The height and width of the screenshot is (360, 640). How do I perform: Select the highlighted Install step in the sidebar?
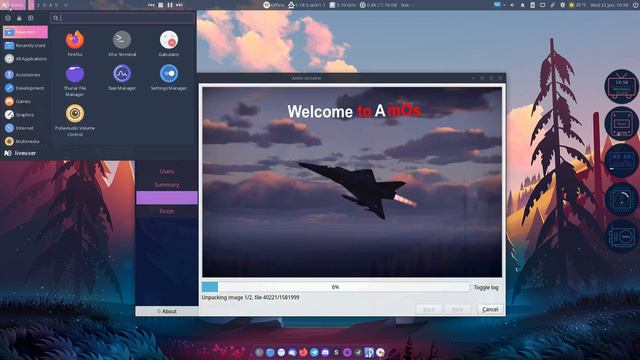(x=167, y=198)
